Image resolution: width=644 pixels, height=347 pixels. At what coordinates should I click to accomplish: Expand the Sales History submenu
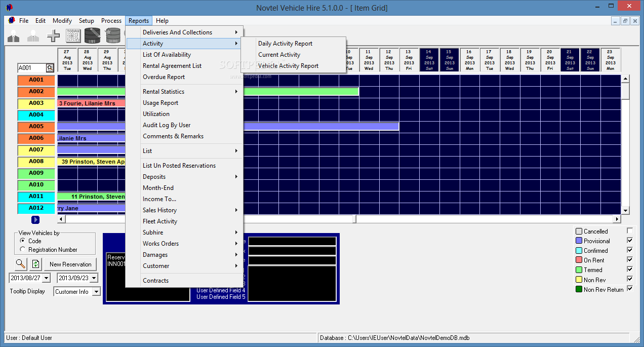[x=184, y=210]
